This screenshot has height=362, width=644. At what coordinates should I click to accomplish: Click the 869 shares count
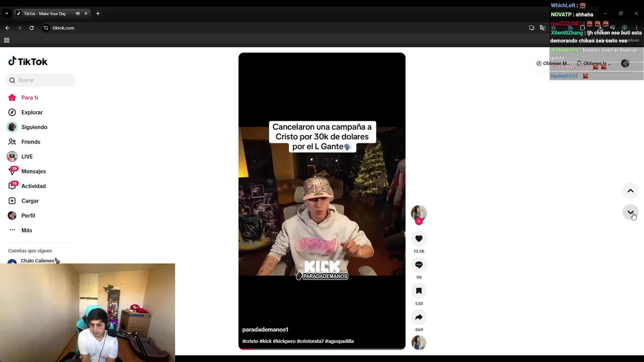tap(419, 330)
